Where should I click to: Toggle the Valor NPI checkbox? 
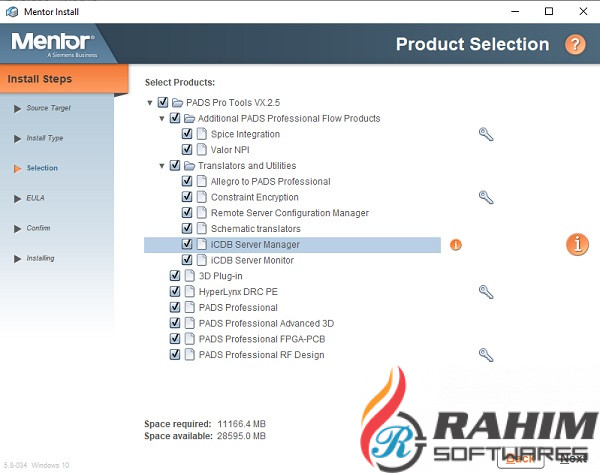[187, 149]
